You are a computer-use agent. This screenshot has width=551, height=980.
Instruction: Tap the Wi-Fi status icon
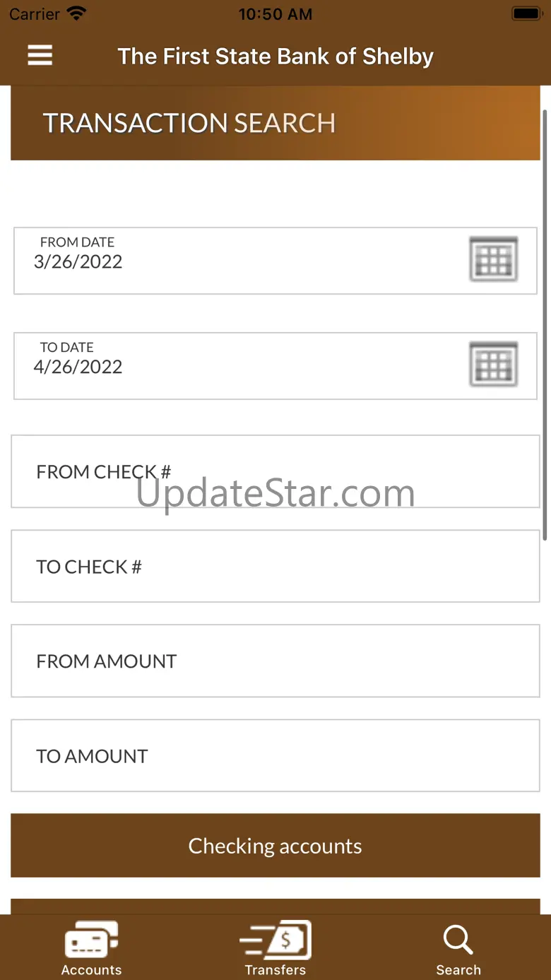click(x=76, y=13)
